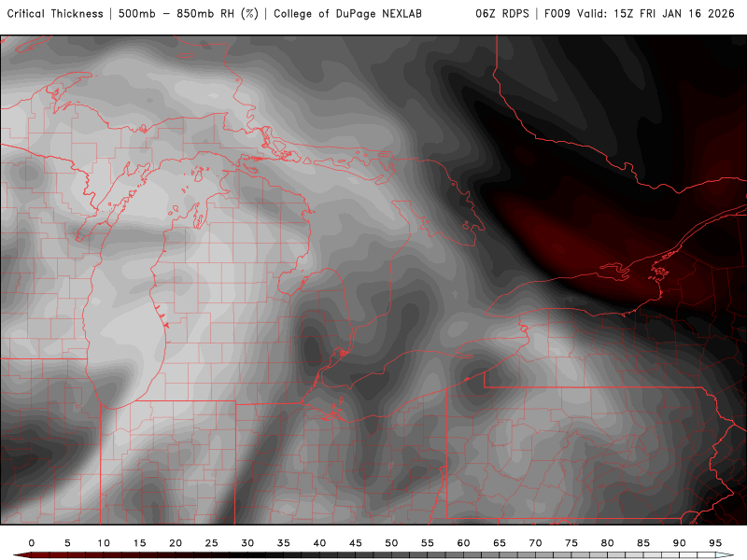Viewport: 747px width, 560px height.
Task: Select the "85" label on the color scale
Action: [x=643, y=543]
